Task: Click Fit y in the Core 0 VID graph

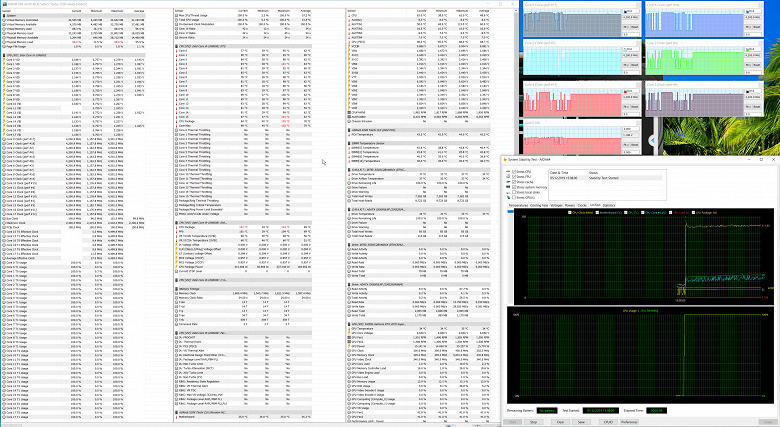Action: click(x=626, y=145)
